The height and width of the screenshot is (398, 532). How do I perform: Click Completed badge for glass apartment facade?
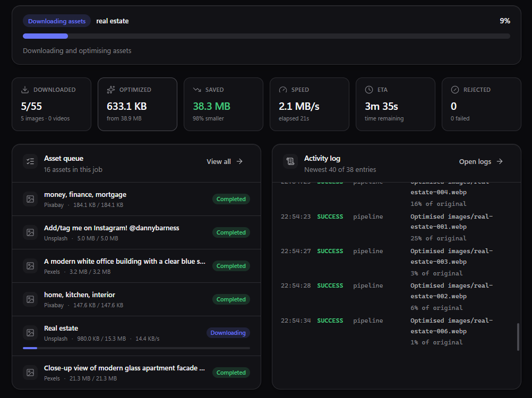click(231, 373)
